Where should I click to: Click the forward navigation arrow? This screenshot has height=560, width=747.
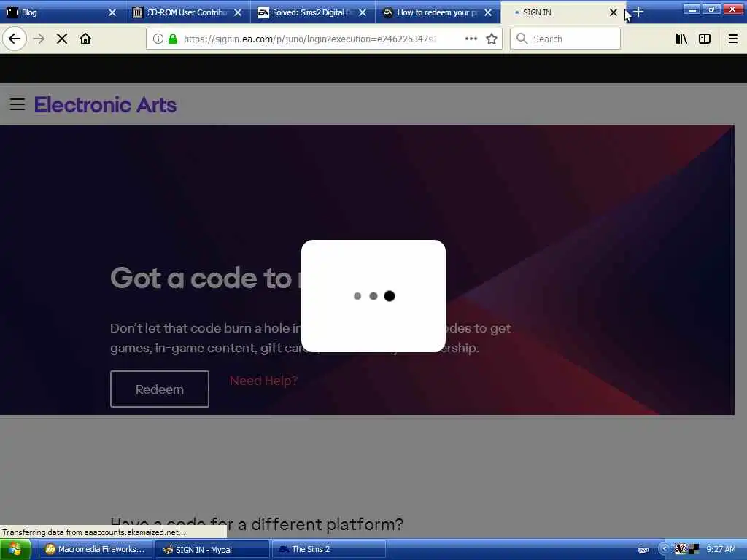[39, 39]
